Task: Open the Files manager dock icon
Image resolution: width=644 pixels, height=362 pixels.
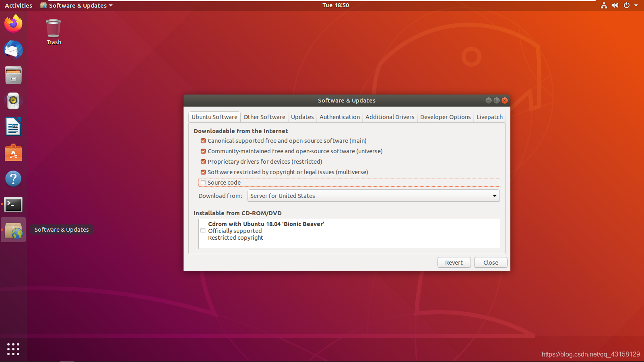Action: point(13,75)
